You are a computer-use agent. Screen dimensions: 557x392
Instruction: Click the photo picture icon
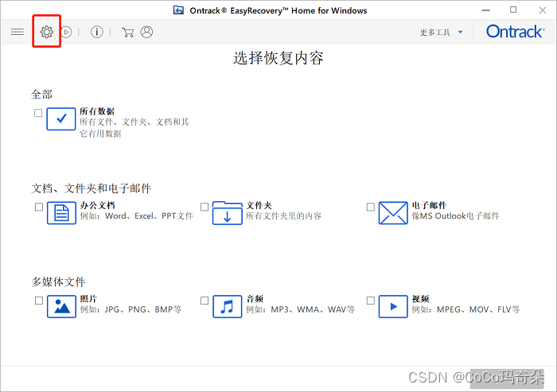pos(61,305)
